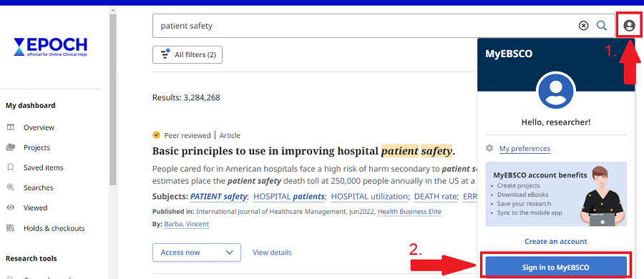Click the magnifier search icon
644x279 pixels.
click(x=602, y=26)
